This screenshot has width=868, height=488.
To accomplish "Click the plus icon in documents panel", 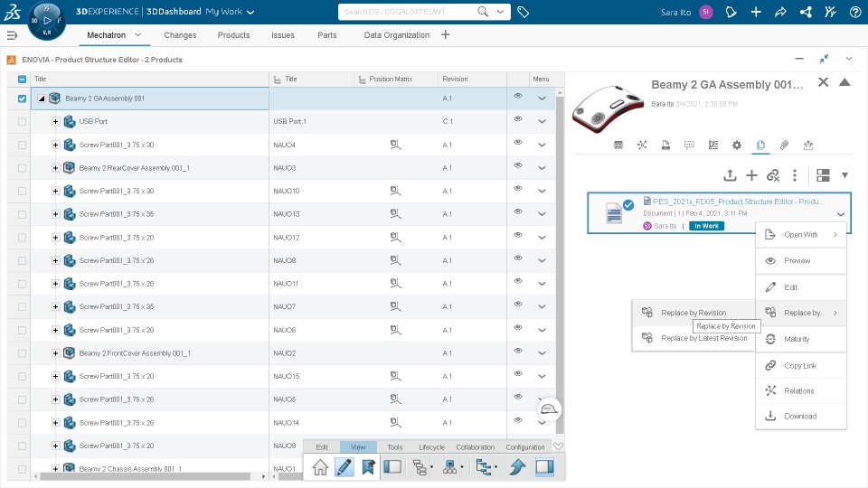I will [x=751, y=175].
